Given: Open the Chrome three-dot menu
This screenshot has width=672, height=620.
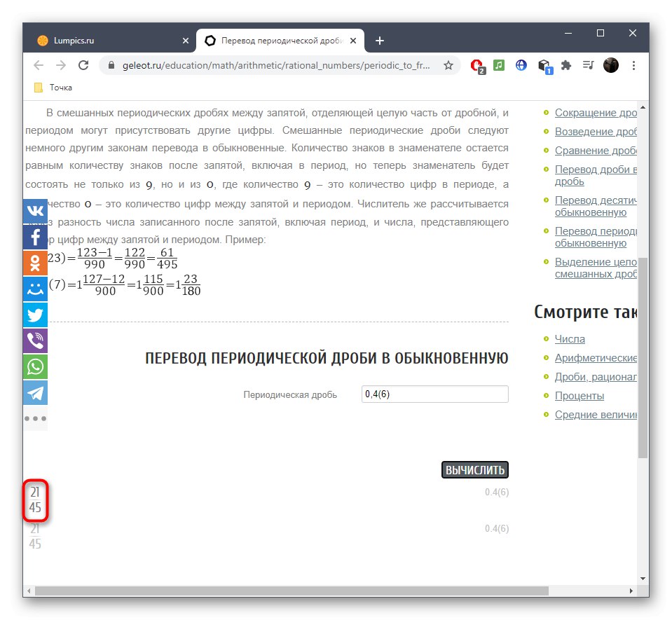Looking at the screenshot, I should tap(634, 65).
